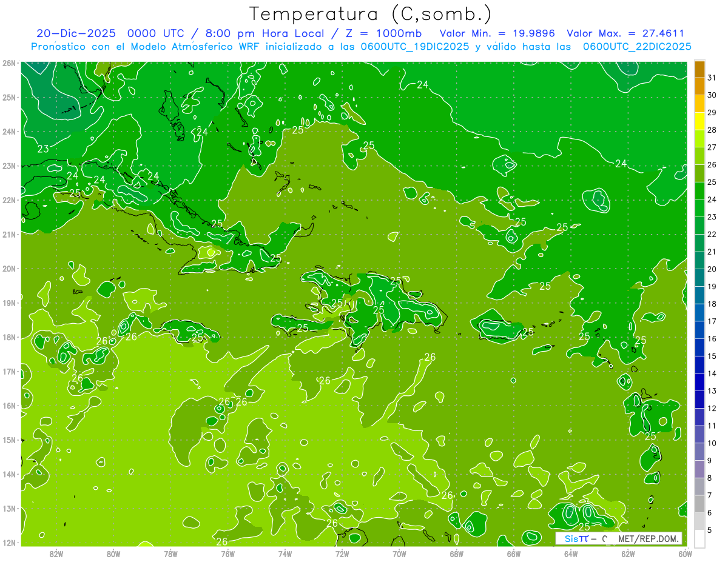Click the '28' label on the color legend
Image resolution: width=728 pixels, height=562 pixels.
pos(712,130)
